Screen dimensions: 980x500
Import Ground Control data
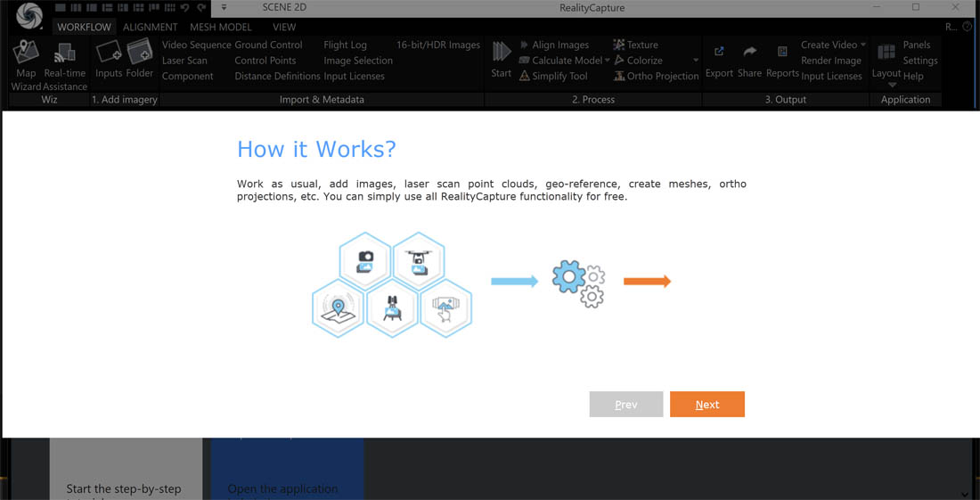coord(268,45)
